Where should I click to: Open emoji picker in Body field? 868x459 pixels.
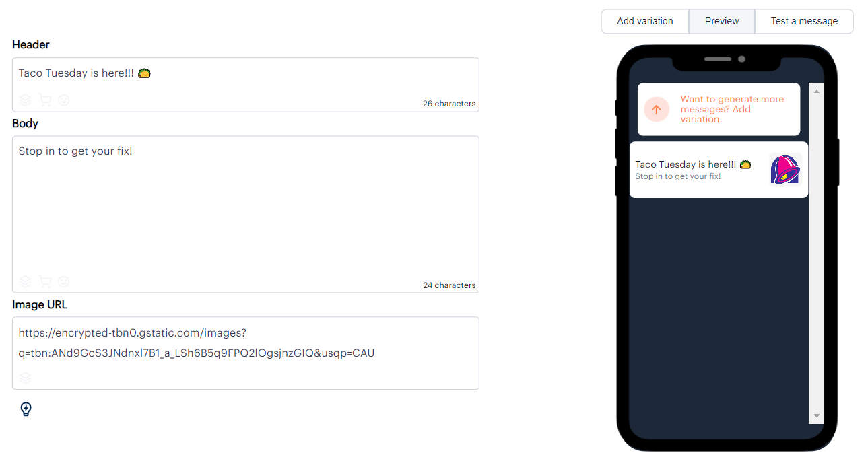64,281
